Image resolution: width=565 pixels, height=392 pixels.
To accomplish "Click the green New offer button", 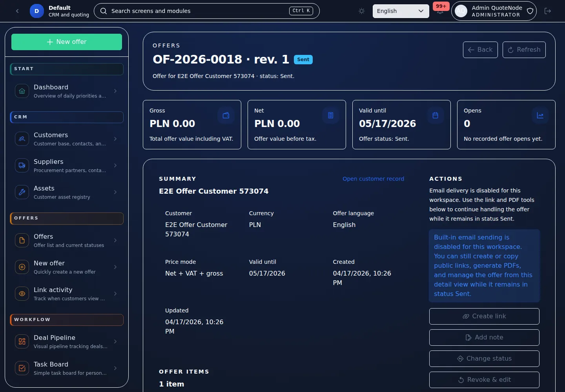I will (67, 42).
